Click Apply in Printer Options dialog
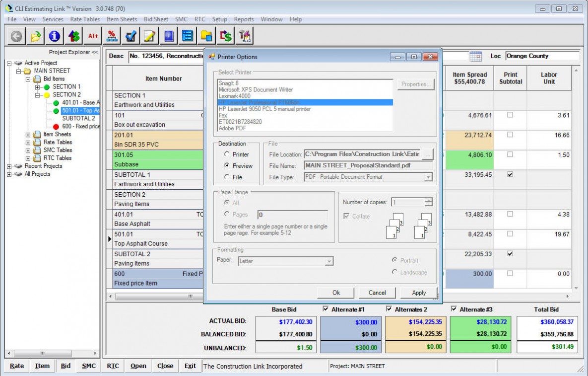This screenshot has height=376, width=588. 419,293
